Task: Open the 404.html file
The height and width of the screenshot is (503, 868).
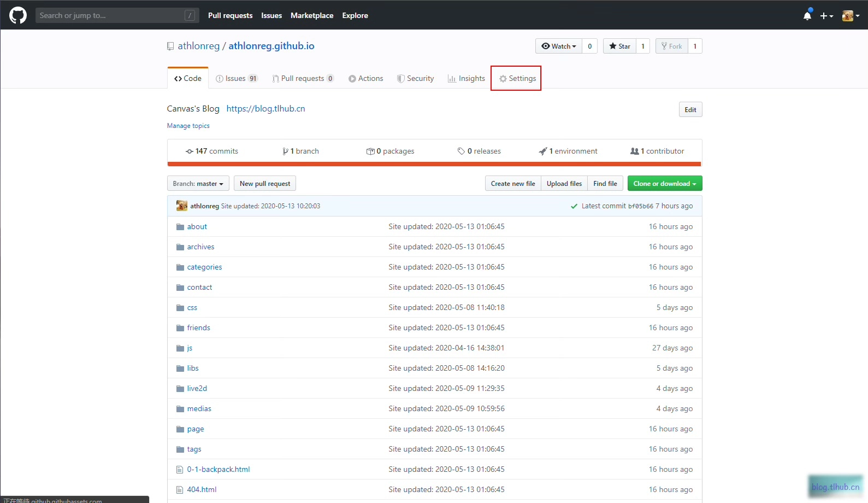Action: pos(202,490)
